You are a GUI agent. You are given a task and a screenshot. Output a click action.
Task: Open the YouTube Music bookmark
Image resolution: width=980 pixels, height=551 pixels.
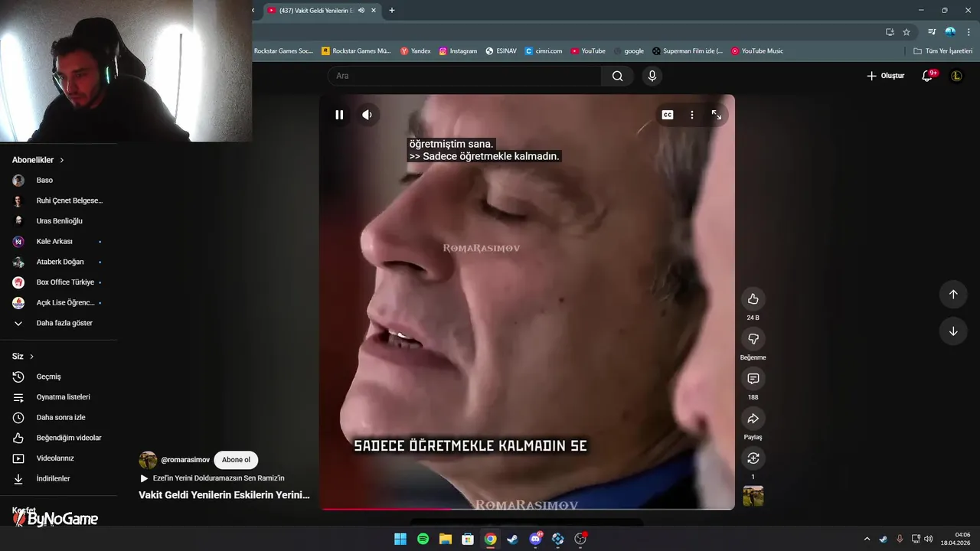coord(757,51)
